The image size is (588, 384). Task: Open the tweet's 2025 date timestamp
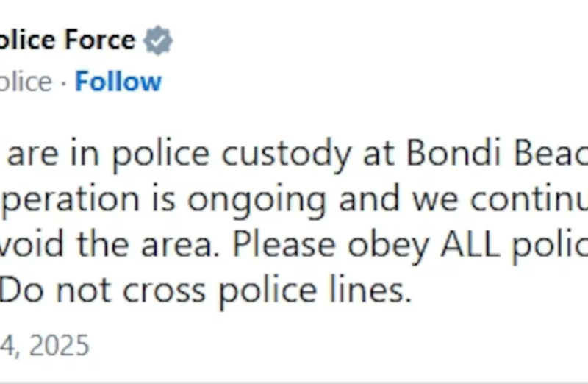(44, 344)
